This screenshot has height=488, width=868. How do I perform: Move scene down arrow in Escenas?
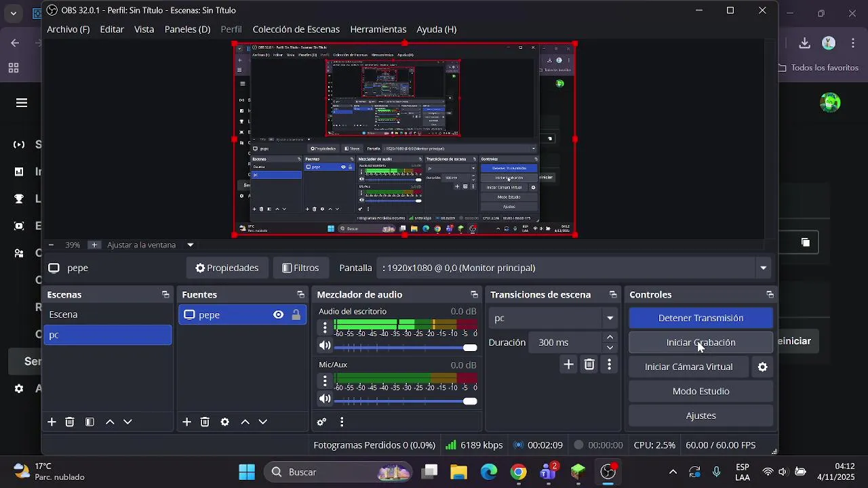(x=127, y=422)
